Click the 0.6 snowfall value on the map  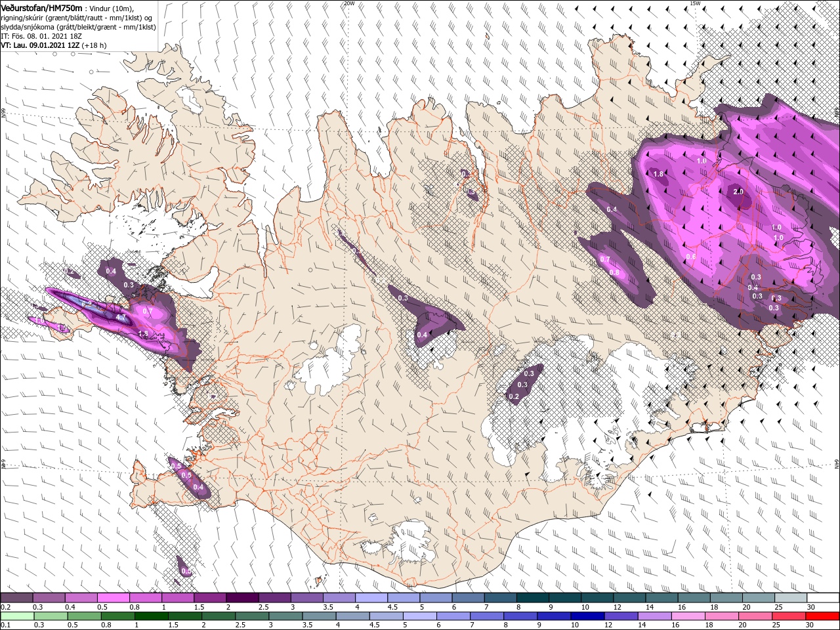pyautogui.click(x=690, y=257)
